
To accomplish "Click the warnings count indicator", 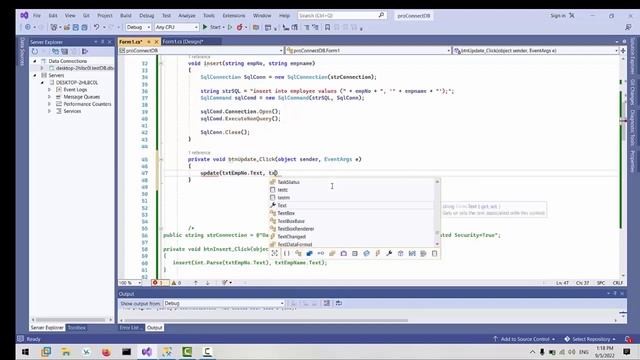I will point(176,283).
